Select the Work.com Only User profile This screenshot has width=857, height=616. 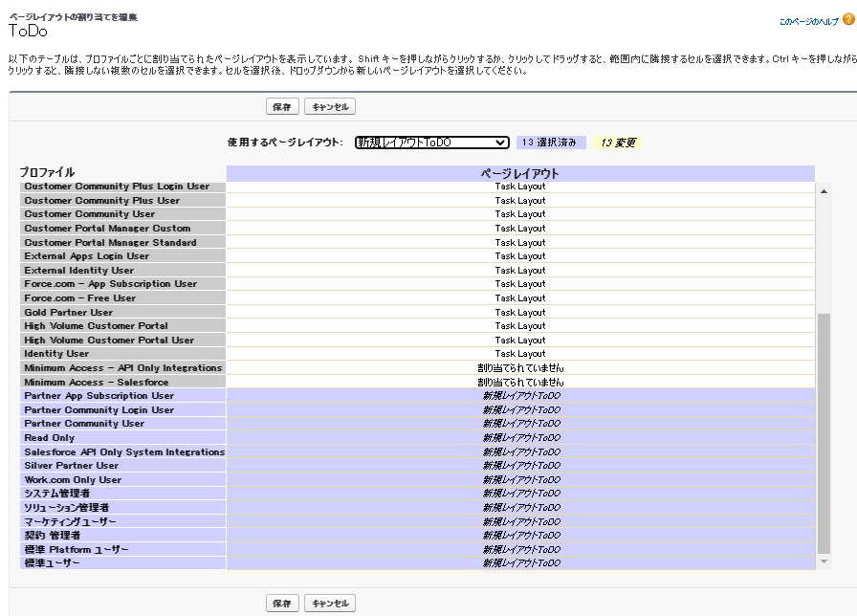click(x=123, y=479)
